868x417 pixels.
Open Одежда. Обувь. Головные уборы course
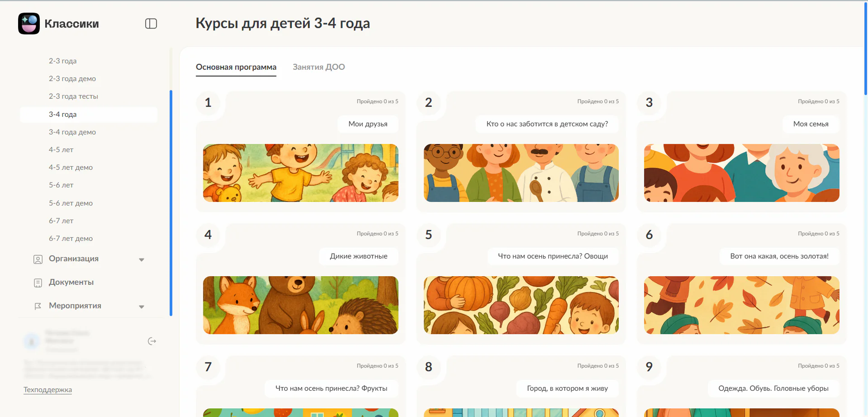[773, 388]
